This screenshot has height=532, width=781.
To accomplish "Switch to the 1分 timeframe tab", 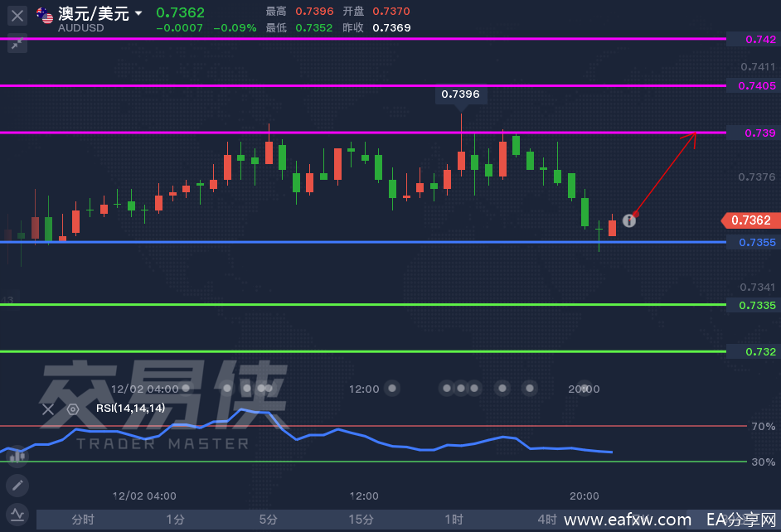I will click(175, 520).
